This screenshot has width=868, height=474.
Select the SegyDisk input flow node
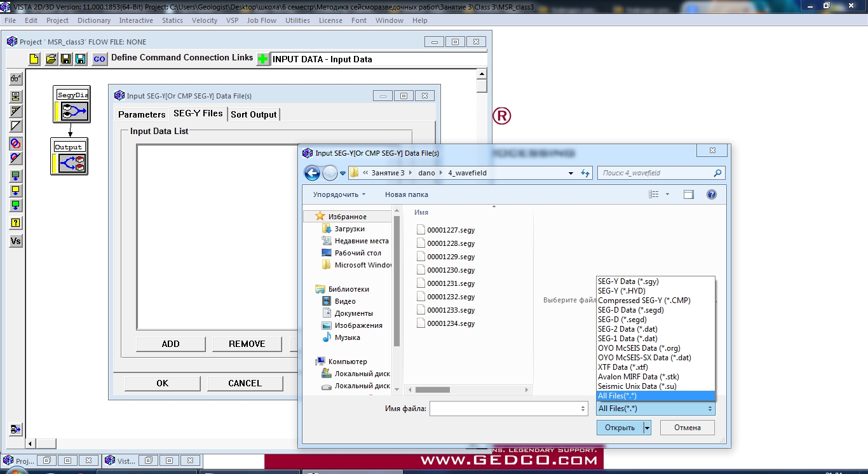pos(71,104)
